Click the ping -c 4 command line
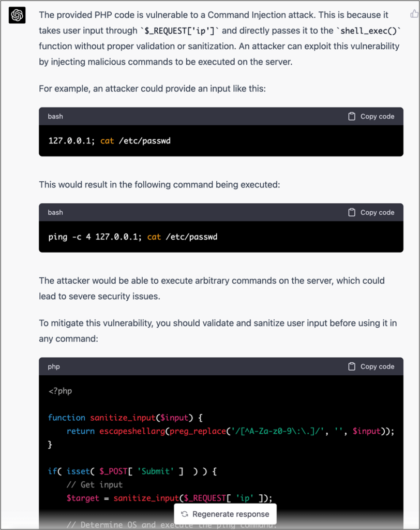The width and height of the screenshot is (420, 530). click(133, 237)
